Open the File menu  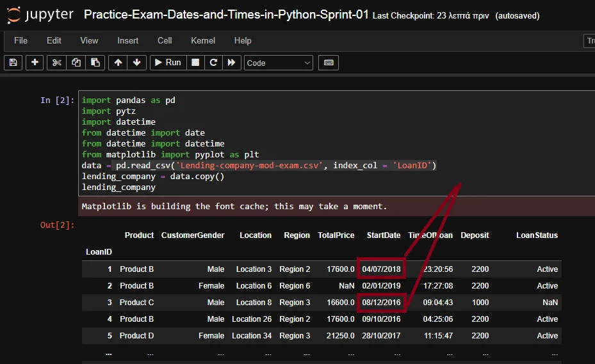[x=20, y=40]
